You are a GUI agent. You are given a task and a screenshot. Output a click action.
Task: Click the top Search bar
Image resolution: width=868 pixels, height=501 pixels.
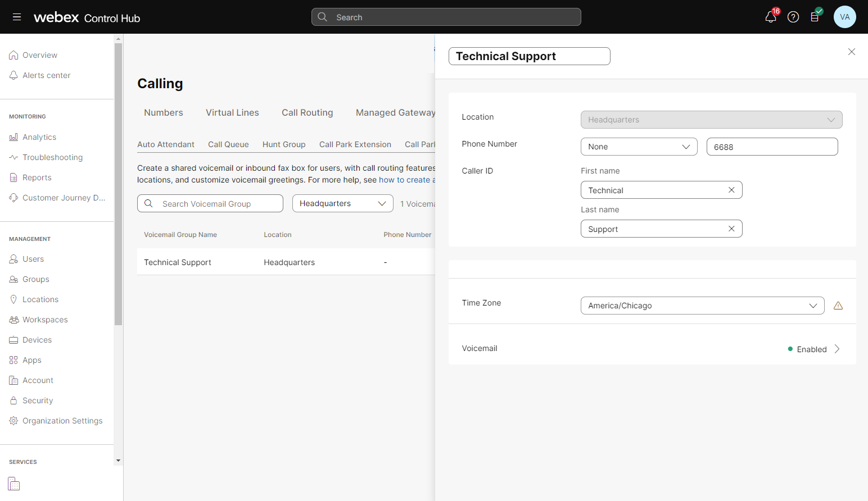(446, 17)
